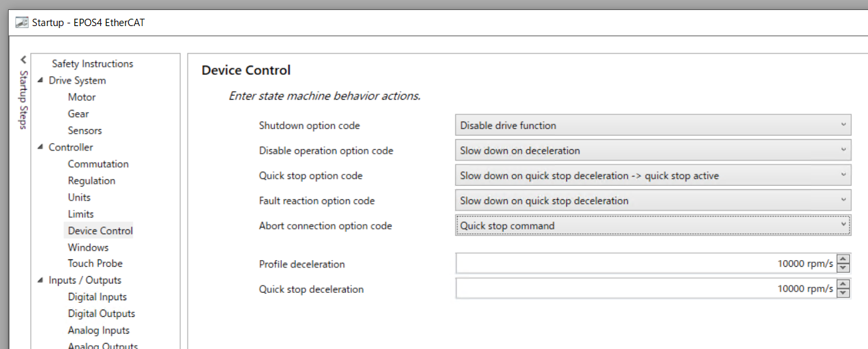Click the Startup window title icon
Screen dimensions: 868x349
[22, 22]
